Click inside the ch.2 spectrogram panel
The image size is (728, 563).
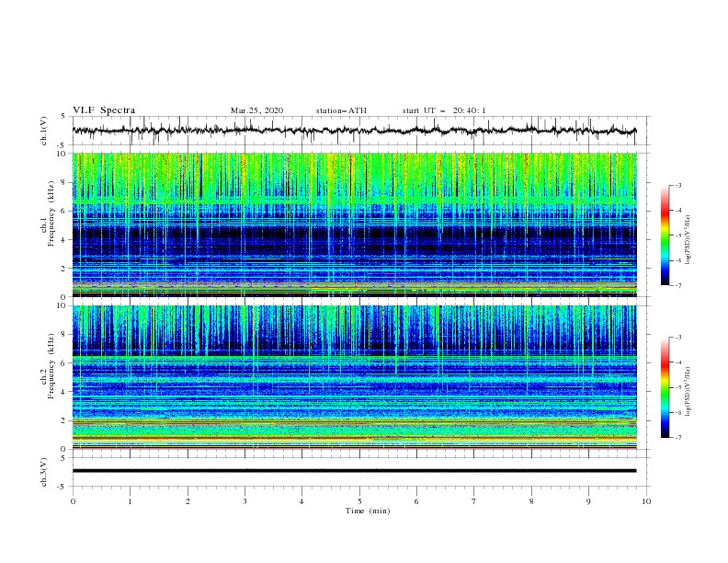tap(354, 377)
